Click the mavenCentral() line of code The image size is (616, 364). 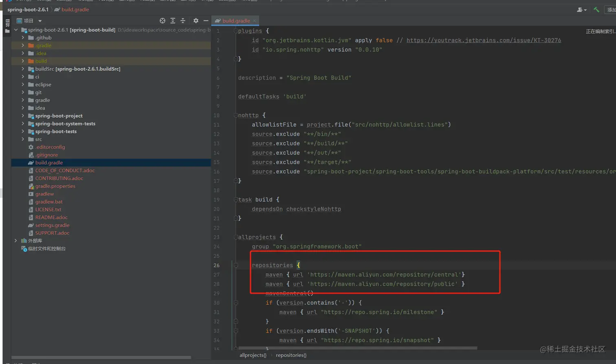[289, 293]
